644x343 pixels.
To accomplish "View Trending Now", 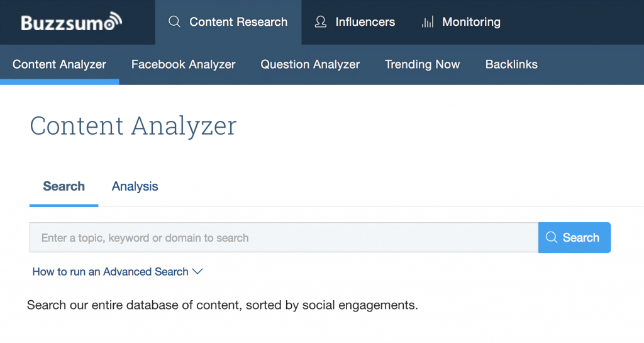I will [422, 64].
